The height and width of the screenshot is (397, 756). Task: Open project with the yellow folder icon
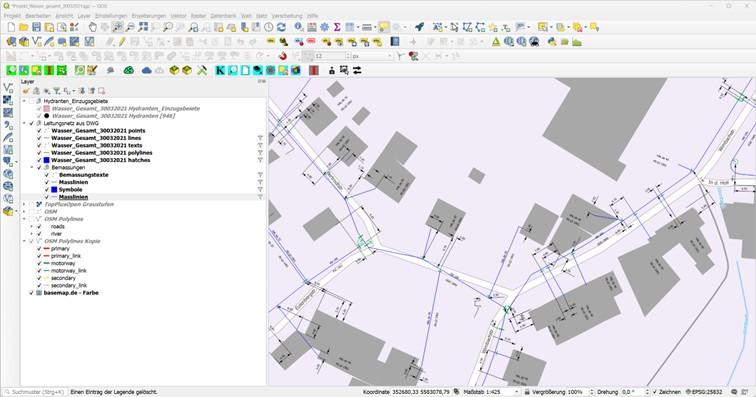[24, 27]
